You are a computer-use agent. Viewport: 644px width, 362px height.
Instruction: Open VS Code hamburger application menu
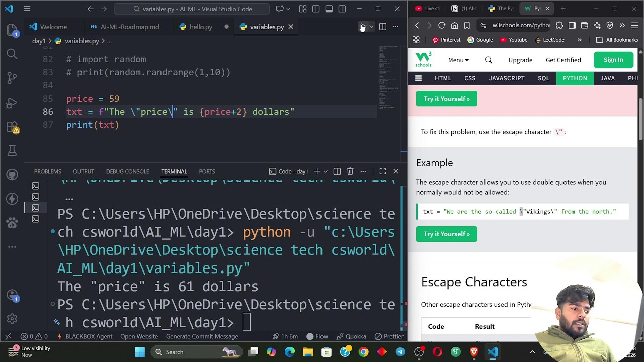click(27, 9)
